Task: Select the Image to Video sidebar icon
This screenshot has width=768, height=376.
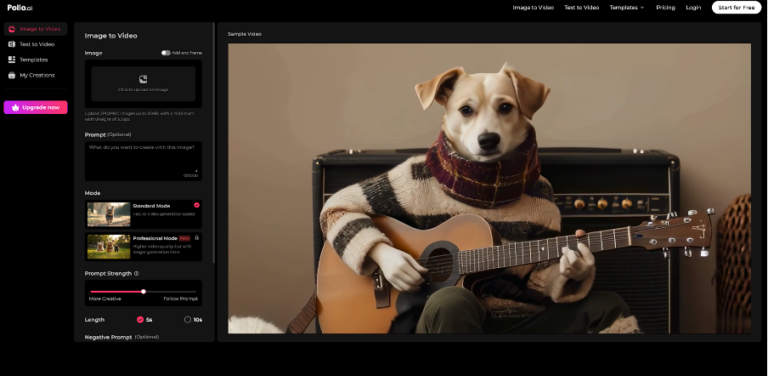Action: pos(12,29)
